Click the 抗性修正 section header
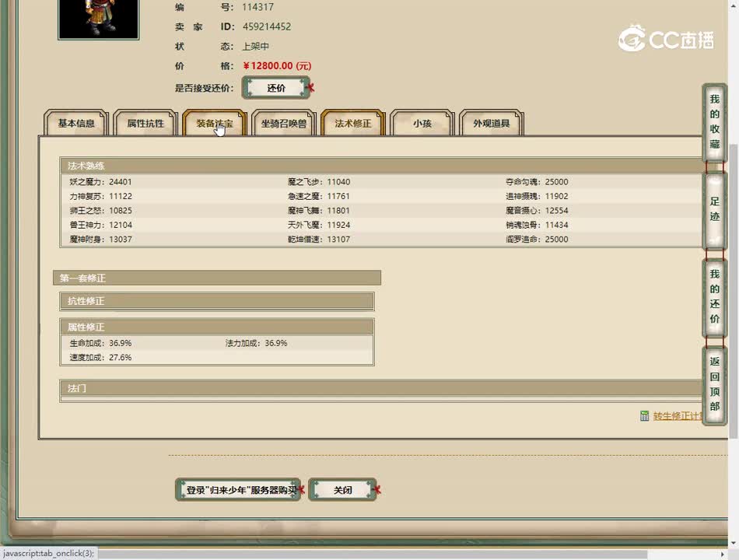This screenshot has width=739, height=560. pyautogui.click(x=217, y=301)
